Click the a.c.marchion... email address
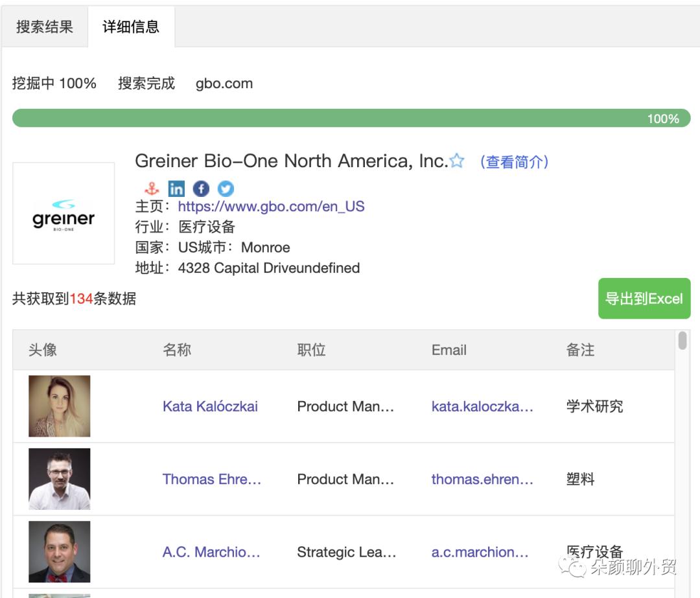This screenshot has height=598, width=700. pyautogui.click(x=480, y=552)
